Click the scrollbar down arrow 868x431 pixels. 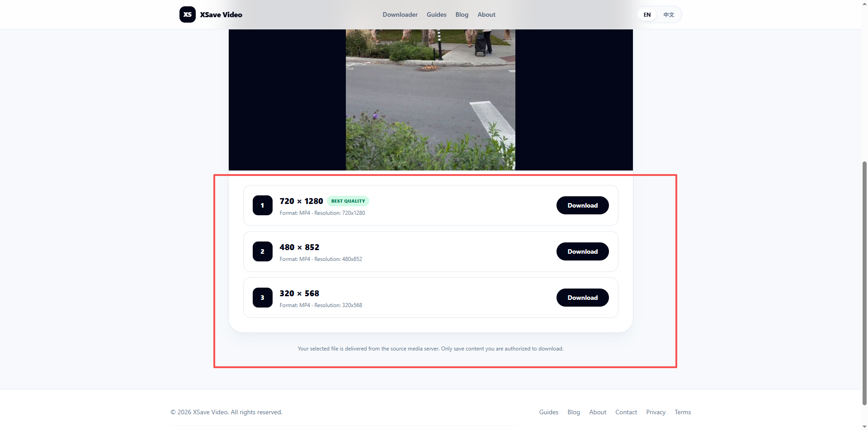point(864,426)
